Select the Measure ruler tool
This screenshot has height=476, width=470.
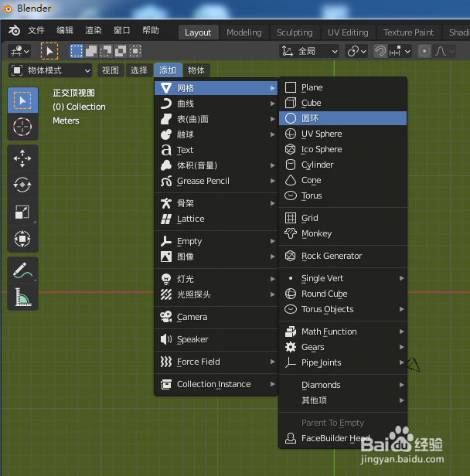(x=22, y=297)
